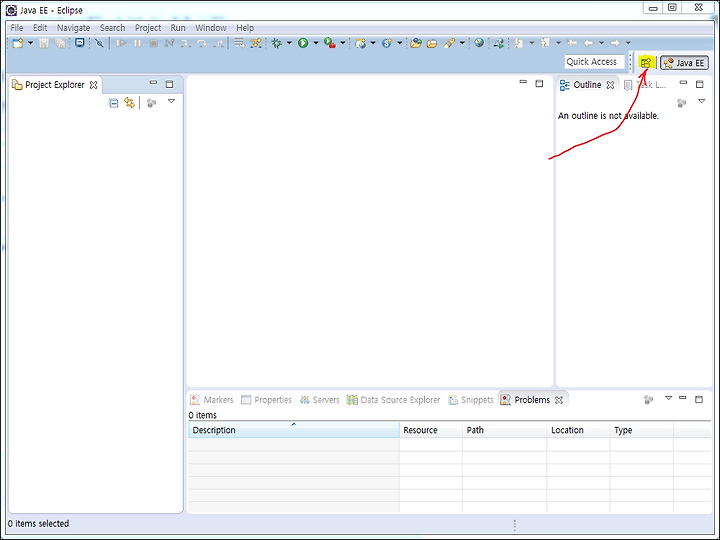Screen dimensions: 720x540
Task: Sort Problems by Description column header
Action: [x=294, y=430]
